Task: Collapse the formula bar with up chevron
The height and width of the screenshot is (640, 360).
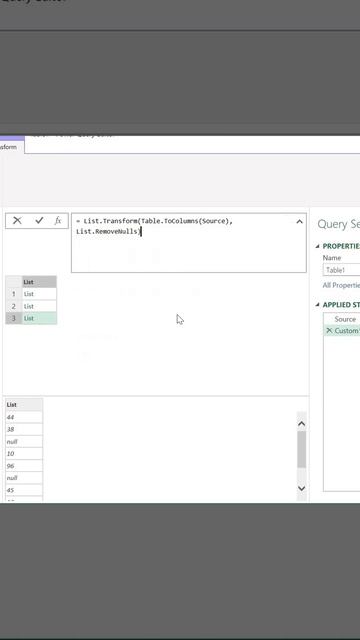Action: pos(299,222)
